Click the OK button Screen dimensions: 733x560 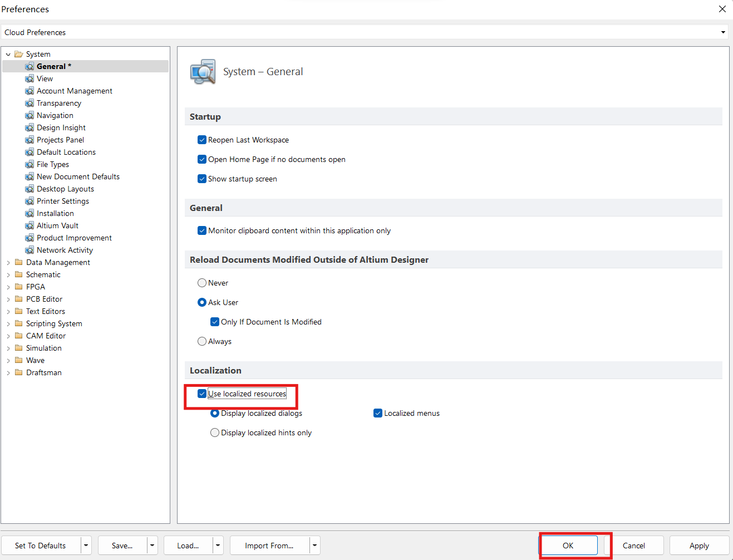[x=568, y=546]
